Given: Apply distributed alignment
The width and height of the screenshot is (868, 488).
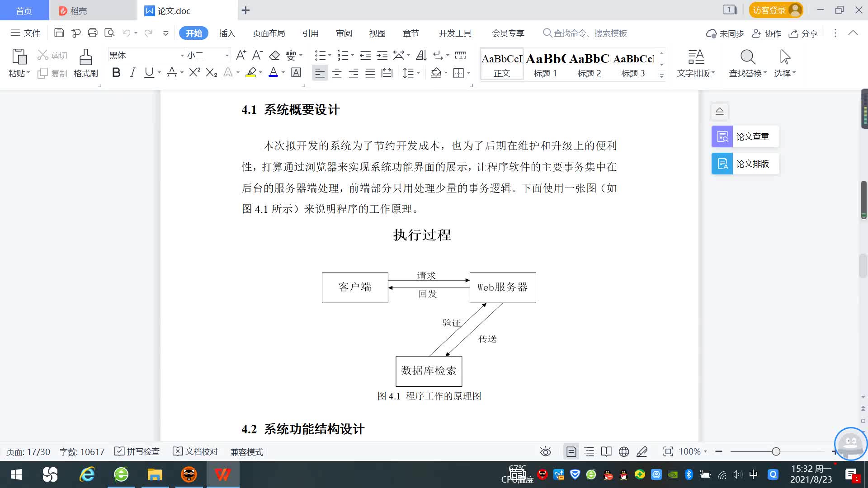Looking at the screenshot, I should coord(387,73).
